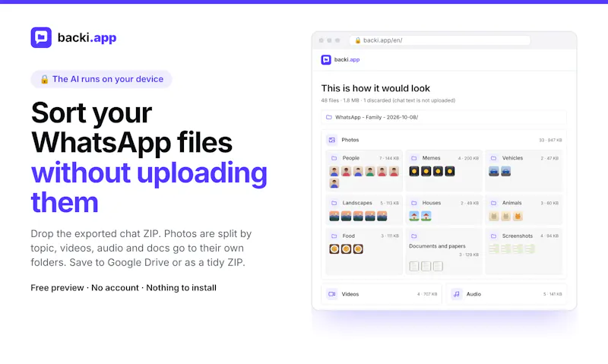The width and height of the screenshot is (608, 364).
Task: Open the Screenshots folder icon
Action: 493,236
